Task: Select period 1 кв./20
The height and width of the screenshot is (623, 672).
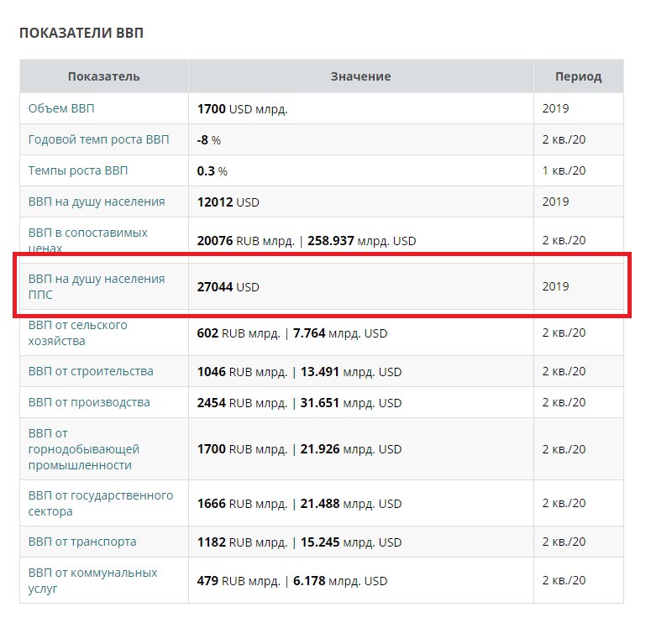Action: pyautogui.click(x=564, y=170)
